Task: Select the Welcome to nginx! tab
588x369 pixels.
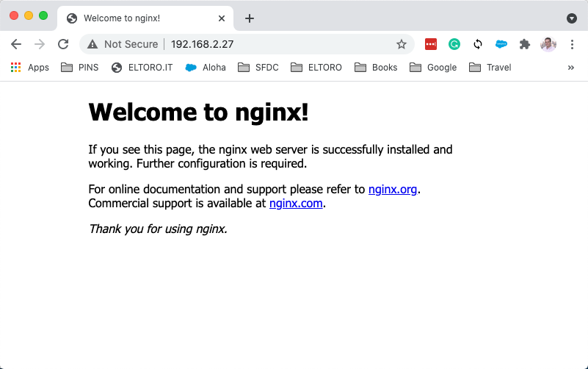Action: tap(145, 18)
